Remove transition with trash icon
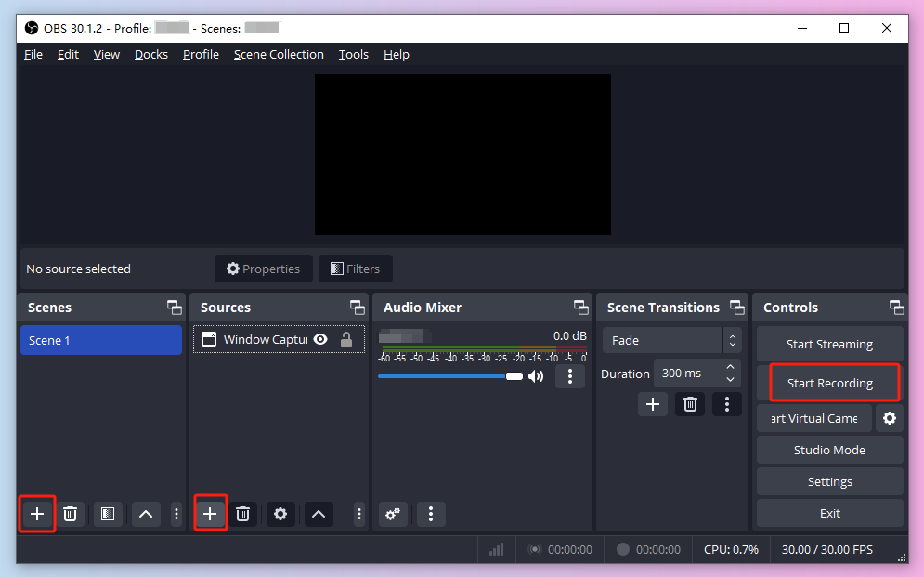This screenshot has height=577, width=924. point(690,404)
